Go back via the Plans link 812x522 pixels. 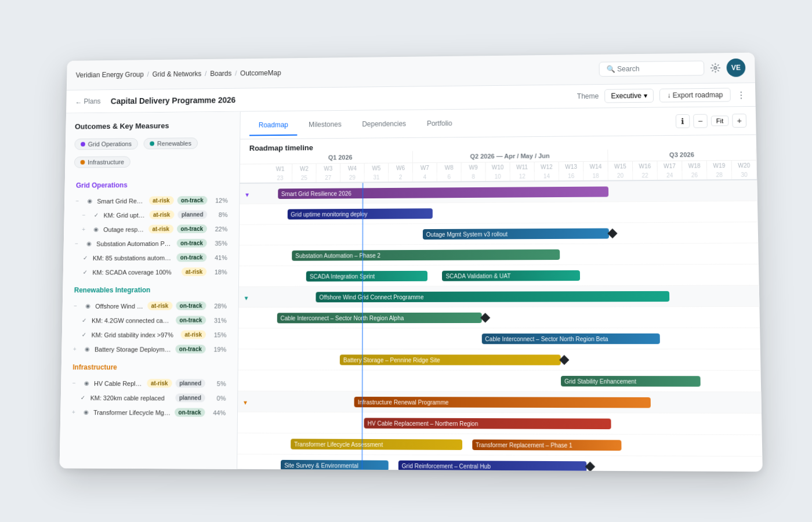pos(88,101)
